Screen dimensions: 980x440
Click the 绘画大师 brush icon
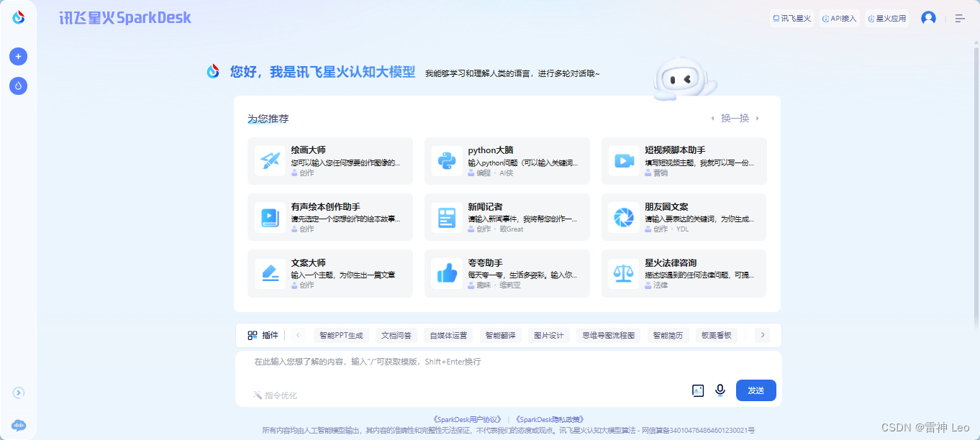pyautogui.click(x=270, y=161)
